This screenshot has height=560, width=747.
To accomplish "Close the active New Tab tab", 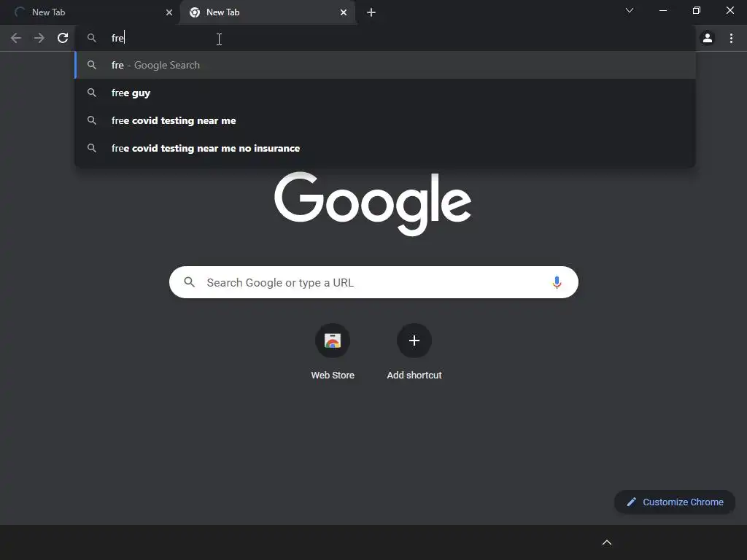I will coord(344,12).
